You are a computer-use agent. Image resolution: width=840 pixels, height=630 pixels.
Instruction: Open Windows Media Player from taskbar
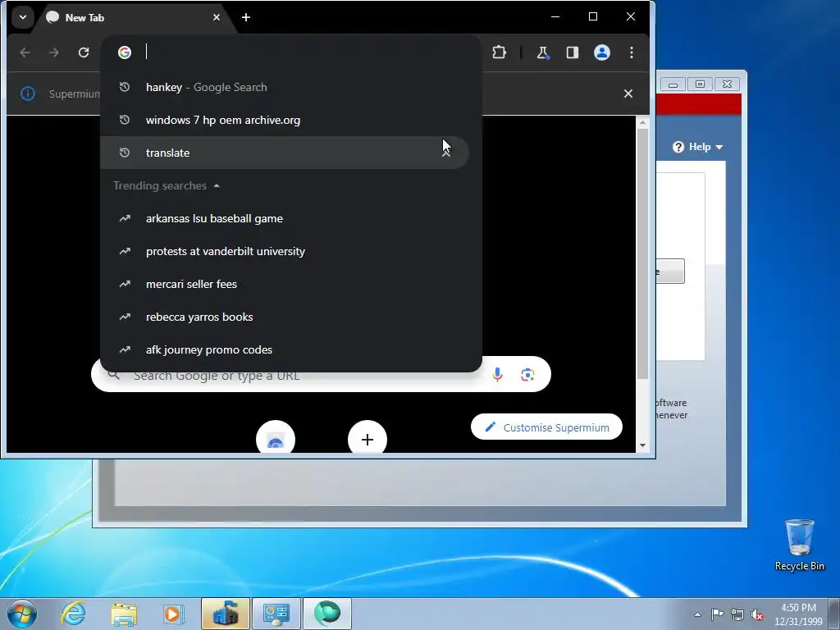[174, 614]
